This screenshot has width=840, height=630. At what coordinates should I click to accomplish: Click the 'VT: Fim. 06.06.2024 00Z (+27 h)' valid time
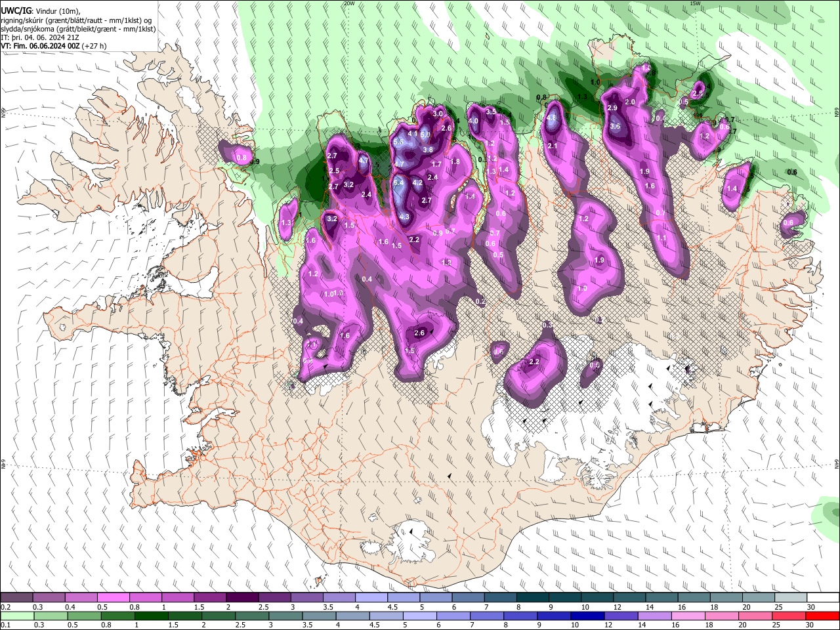click(54, 46)
